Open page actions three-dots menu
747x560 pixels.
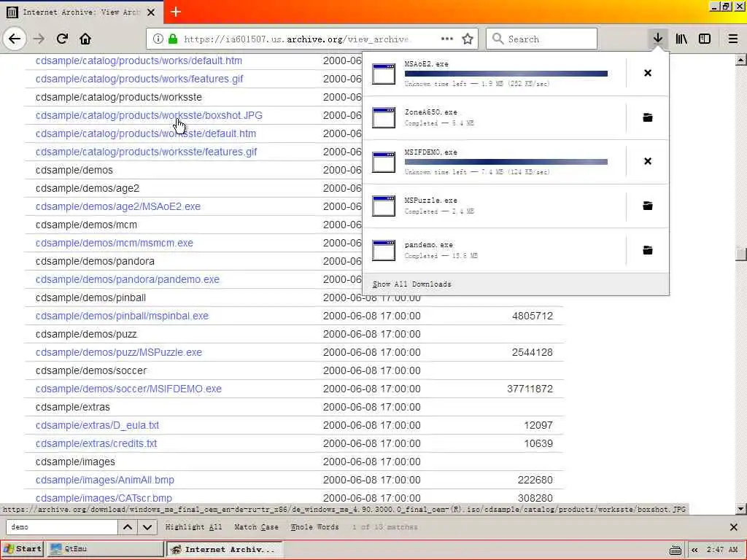(447, 39)
